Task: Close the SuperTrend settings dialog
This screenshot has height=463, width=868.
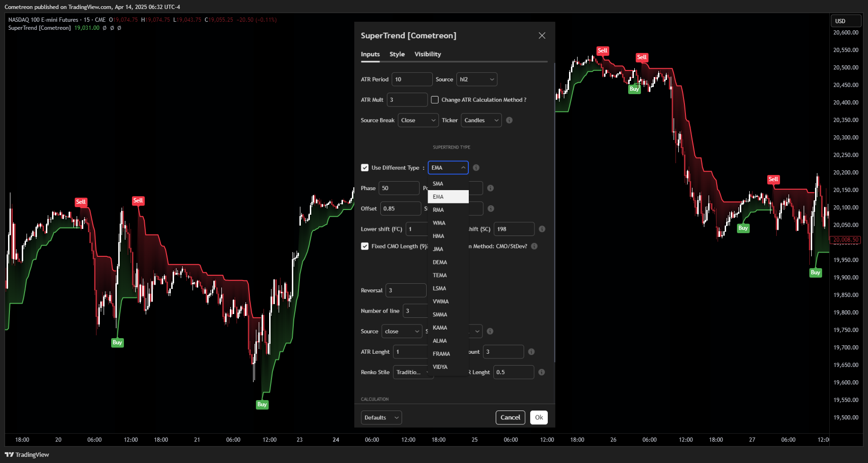Action: (542, 35)
